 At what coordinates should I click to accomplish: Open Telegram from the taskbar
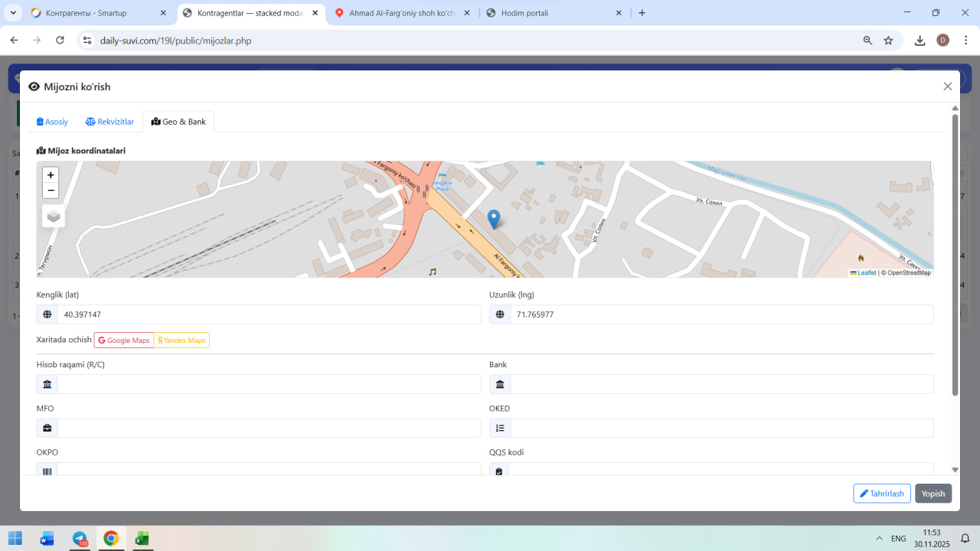pos(80,538)
